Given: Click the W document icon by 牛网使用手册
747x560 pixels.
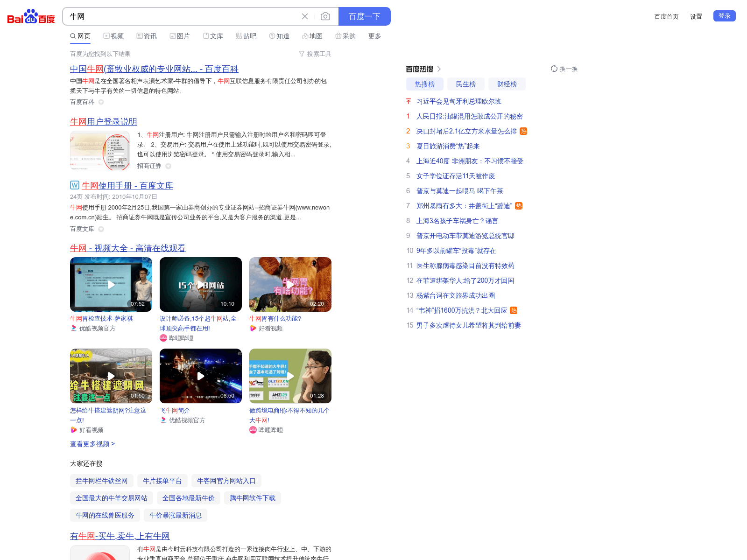Looking at the screenshot, I should [75, 185].
